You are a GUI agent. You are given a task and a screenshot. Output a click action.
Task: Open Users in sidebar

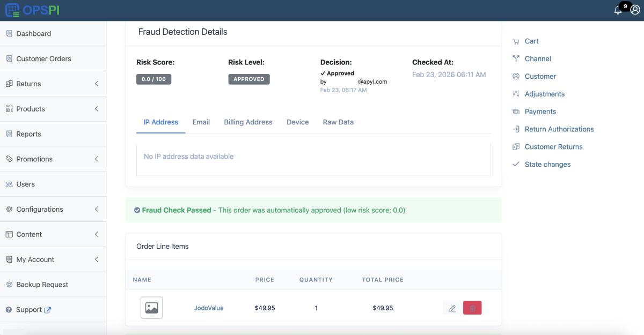[53, 184]
